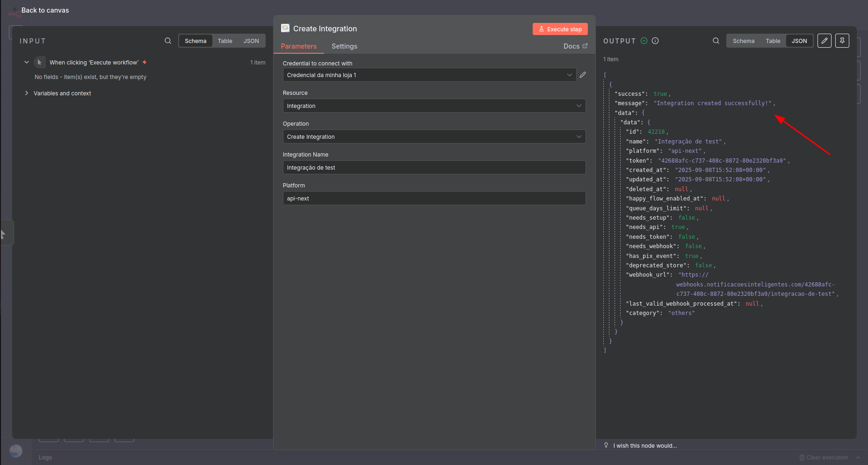Click the Create Integration node icon
Screen dimensions: 868x465
(x=285, y=28)
